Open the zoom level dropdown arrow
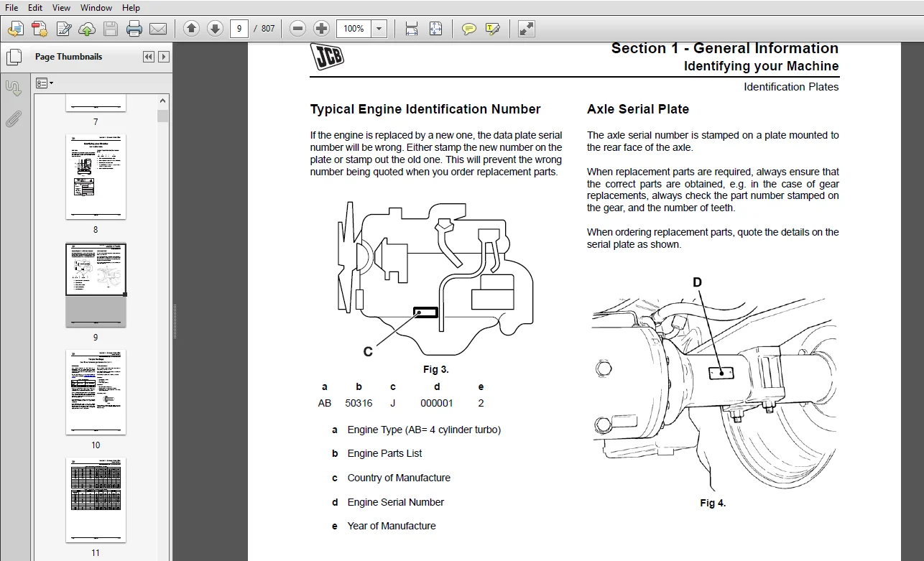Screen dimensions: 924x561 point(379,29)
